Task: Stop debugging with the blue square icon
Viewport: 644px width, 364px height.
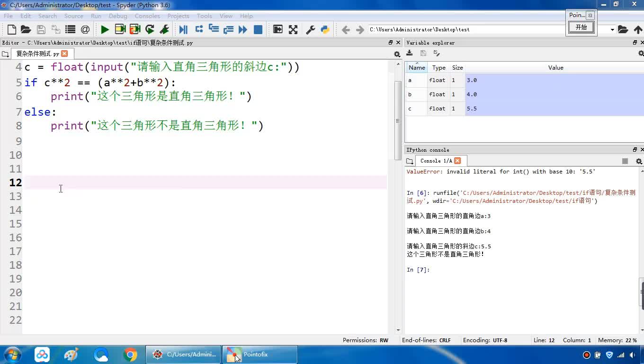Action: pos(258,29)
